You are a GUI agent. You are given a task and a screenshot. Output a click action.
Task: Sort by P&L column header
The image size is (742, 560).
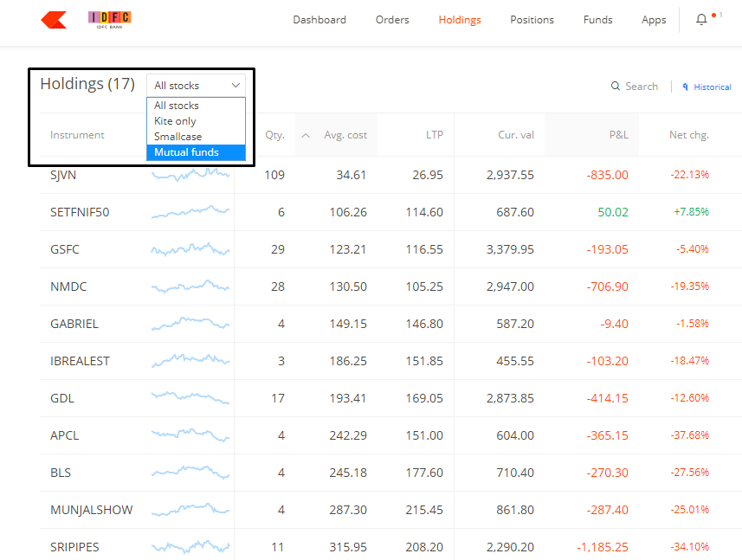point(618,135)
